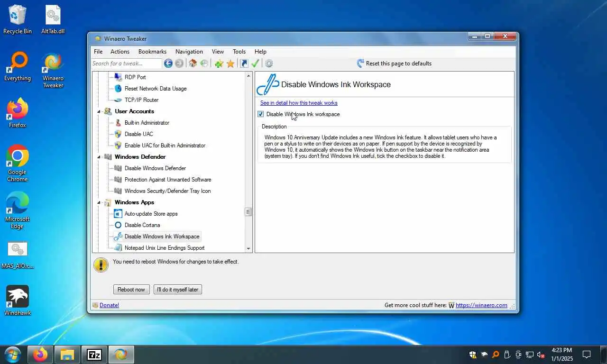The width and height of the screenshot is (607, 364).
Task: Click the toolbar icon between home and add-bookmark
Action: click(204, 64)
